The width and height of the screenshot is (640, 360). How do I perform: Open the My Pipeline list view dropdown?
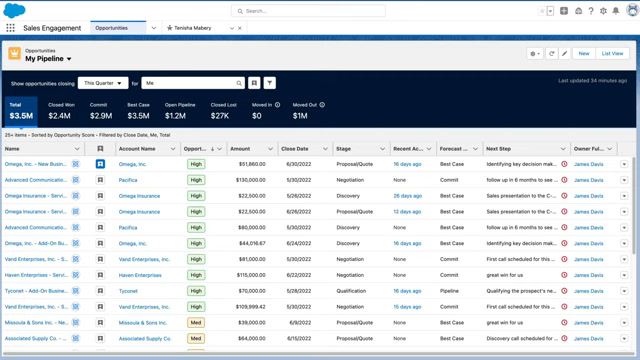click(x=69, y=59)
